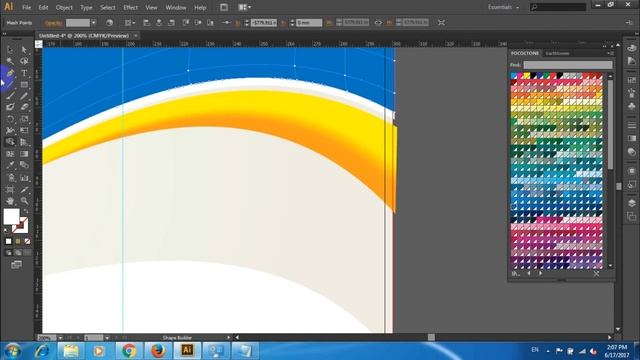Open Layers panel from right dock

(631, 203)
